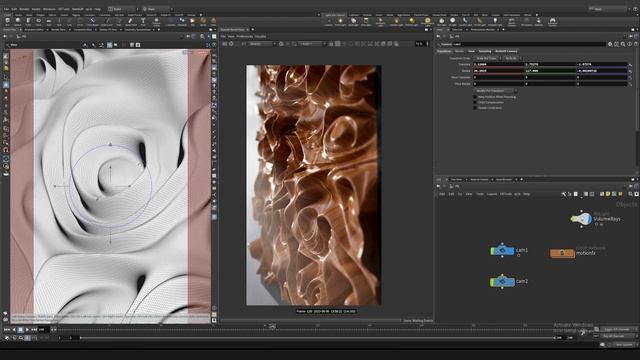Click the Font shelf tool

tap(143, 21)
